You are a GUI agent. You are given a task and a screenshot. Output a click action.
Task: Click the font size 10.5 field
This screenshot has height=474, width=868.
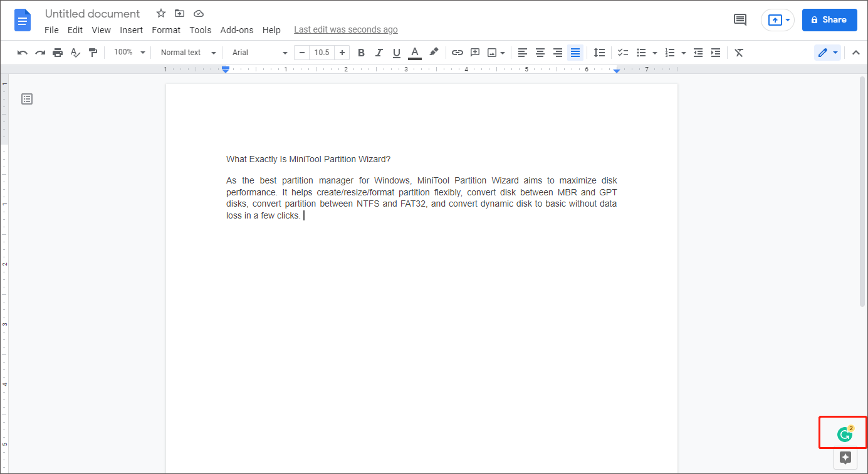coord(322,53)
